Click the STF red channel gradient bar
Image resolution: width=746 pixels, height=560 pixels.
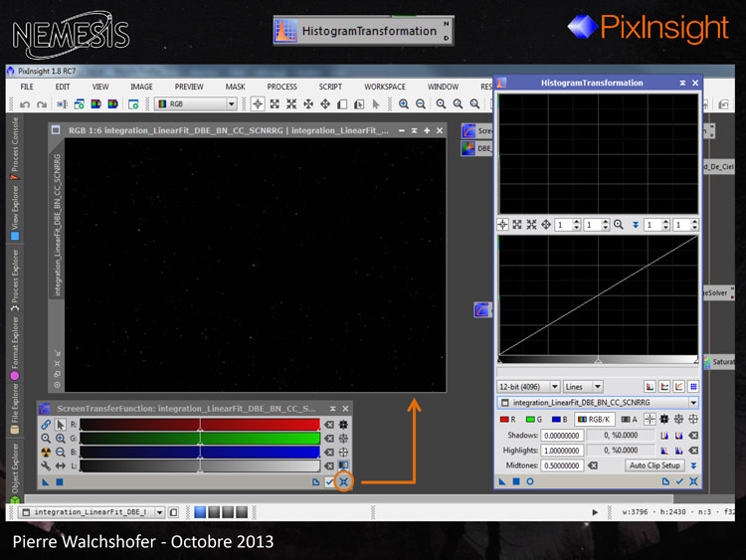pos(200,425)
